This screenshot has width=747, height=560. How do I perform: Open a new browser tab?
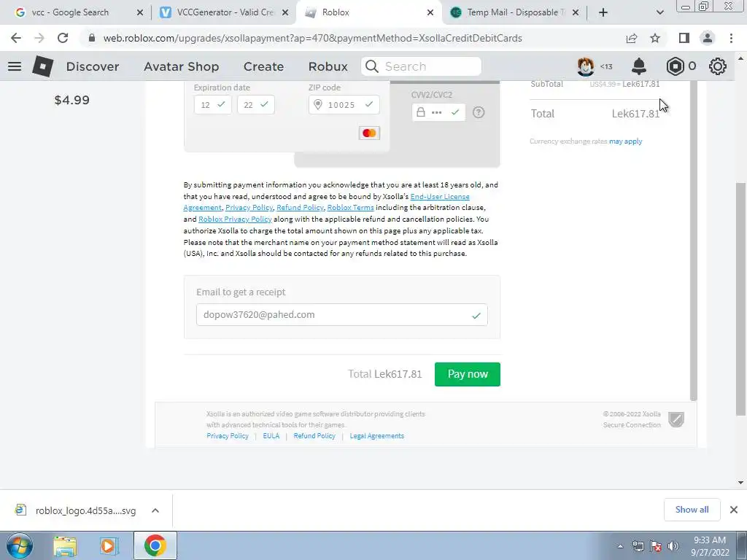click(603, 12)
